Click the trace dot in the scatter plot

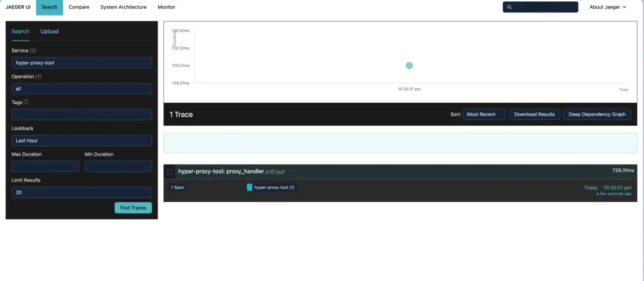[x=409, y=66]
